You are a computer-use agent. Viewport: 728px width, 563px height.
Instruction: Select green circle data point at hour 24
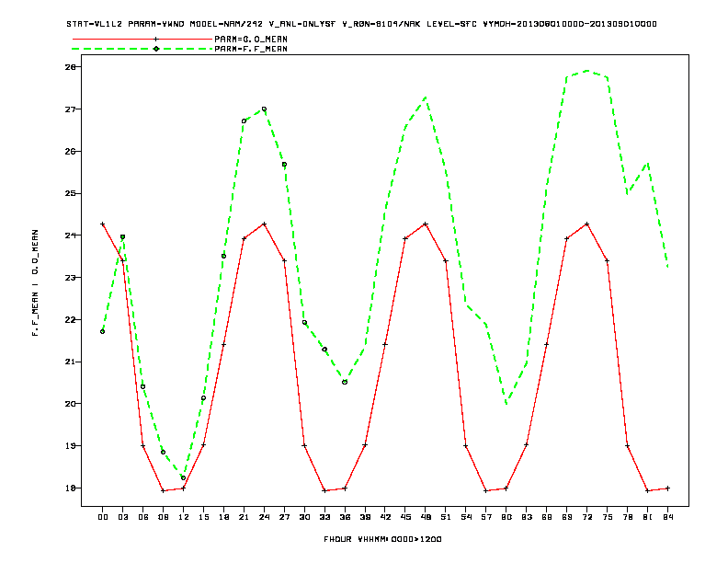(264, 109)
